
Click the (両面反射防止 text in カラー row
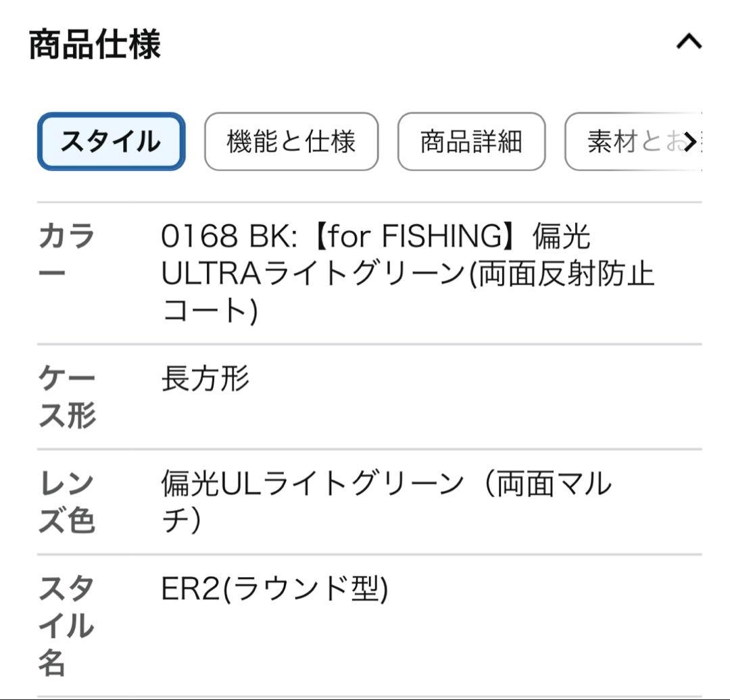[x=562, y=274]
